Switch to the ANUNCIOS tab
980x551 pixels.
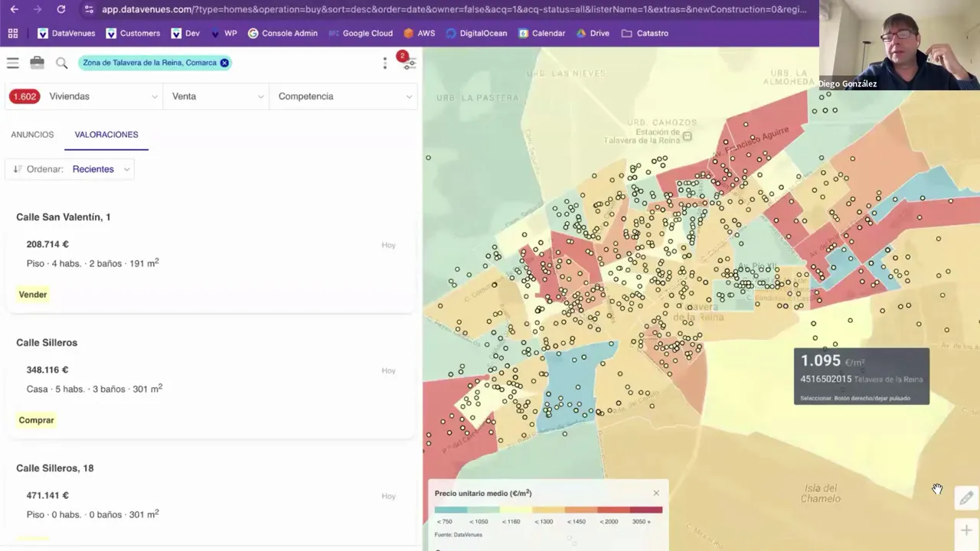click(32, 135)
